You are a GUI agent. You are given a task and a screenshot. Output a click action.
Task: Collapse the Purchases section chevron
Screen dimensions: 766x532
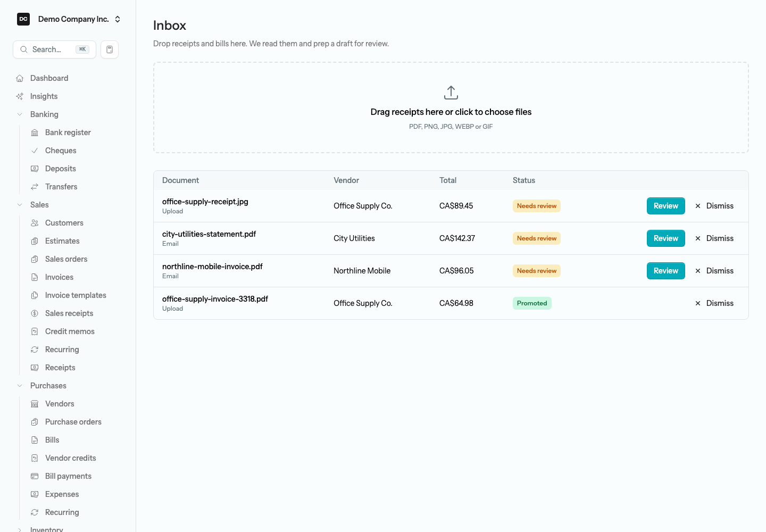(20, 386)
